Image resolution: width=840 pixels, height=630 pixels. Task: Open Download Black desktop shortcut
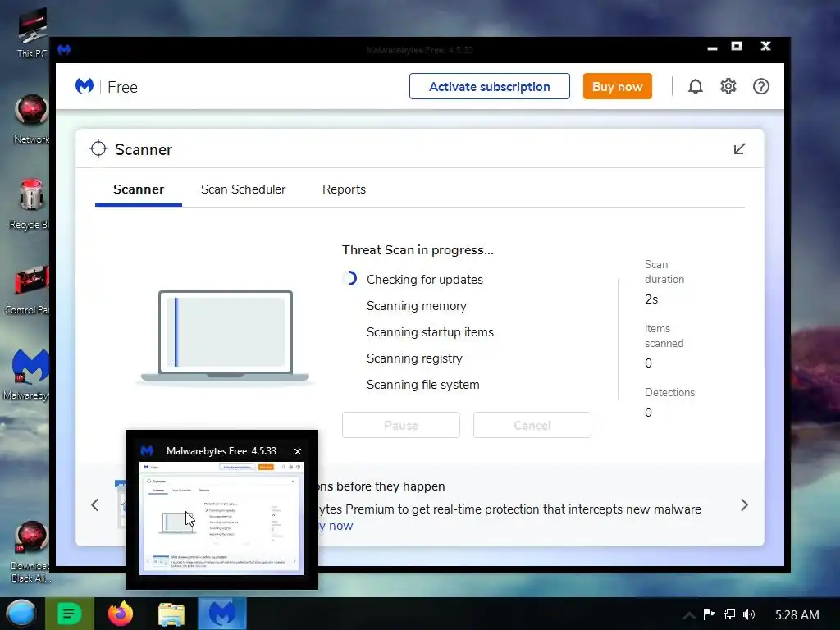coord(30,552)
